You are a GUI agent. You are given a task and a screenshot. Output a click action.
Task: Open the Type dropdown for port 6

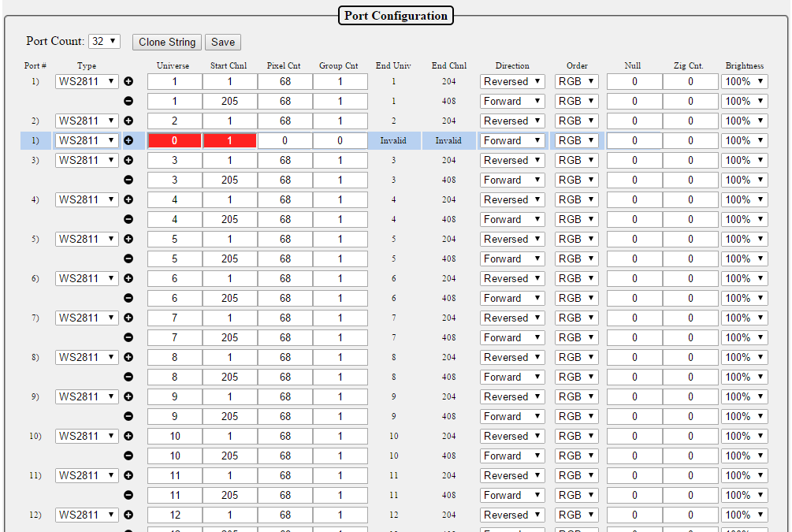coord(87,278)
